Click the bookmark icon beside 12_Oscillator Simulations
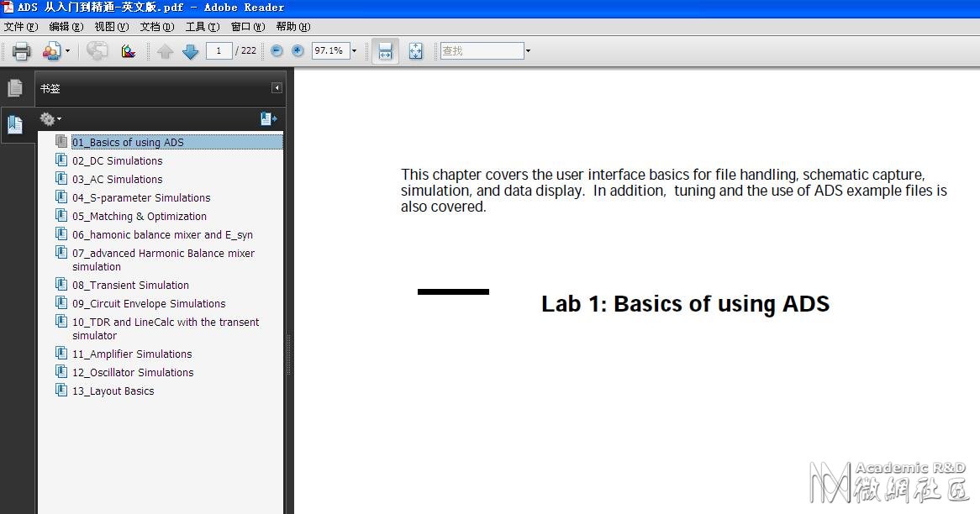This screenshot has height=514, width=980. click(x=61, y=371)
